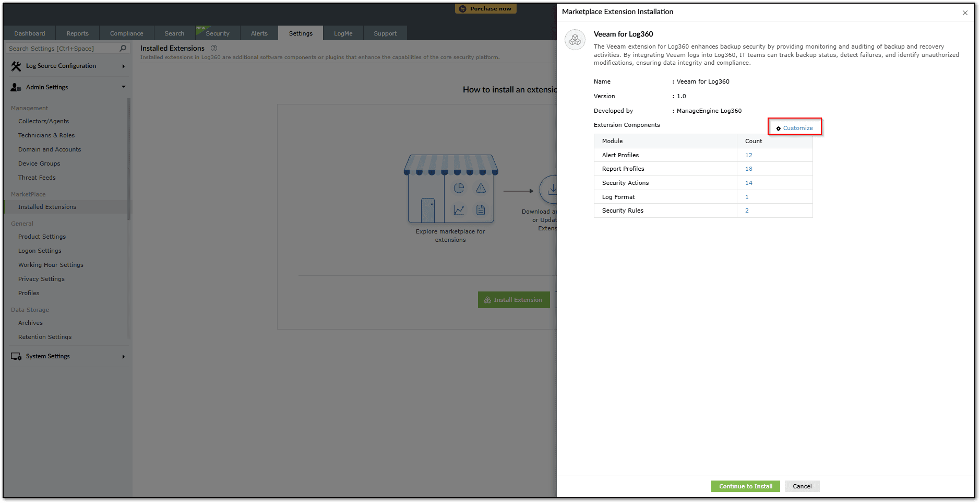Viewport: 980px width, 503px height.
Task: Click Security Actions count 14
Action: [x=749, y=183]
